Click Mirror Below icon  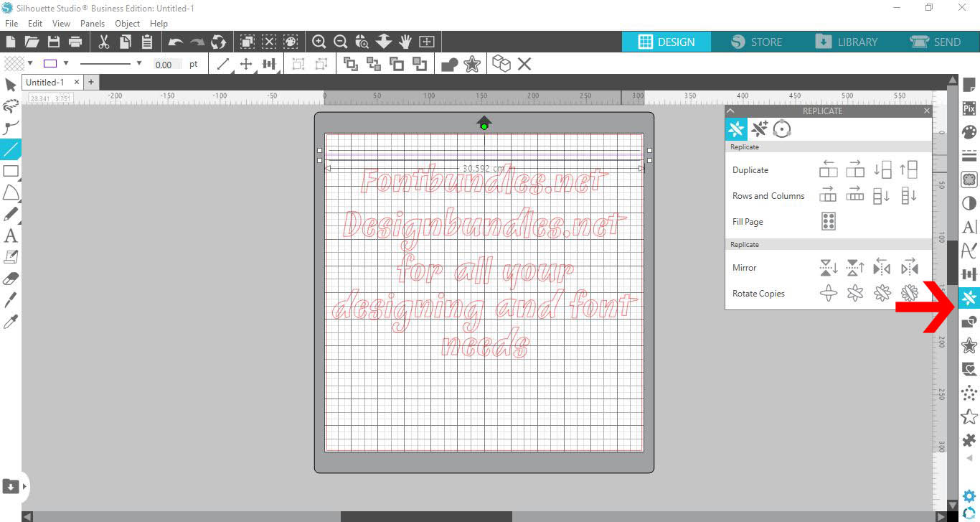click(828, 268)
